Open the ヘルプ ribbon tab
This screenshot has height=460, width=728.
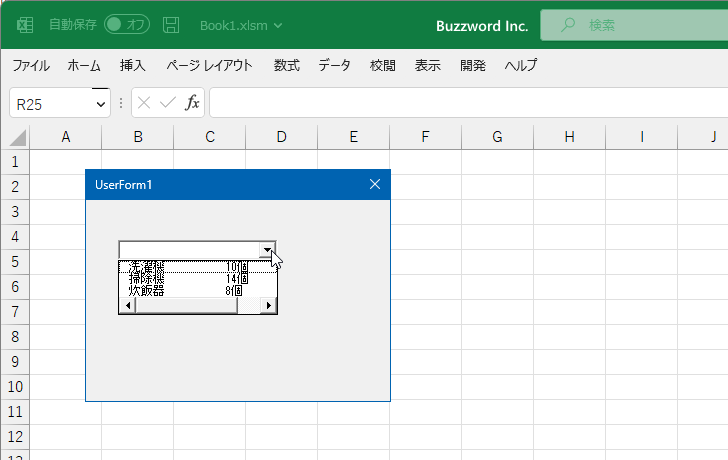[x=521, y=65]
